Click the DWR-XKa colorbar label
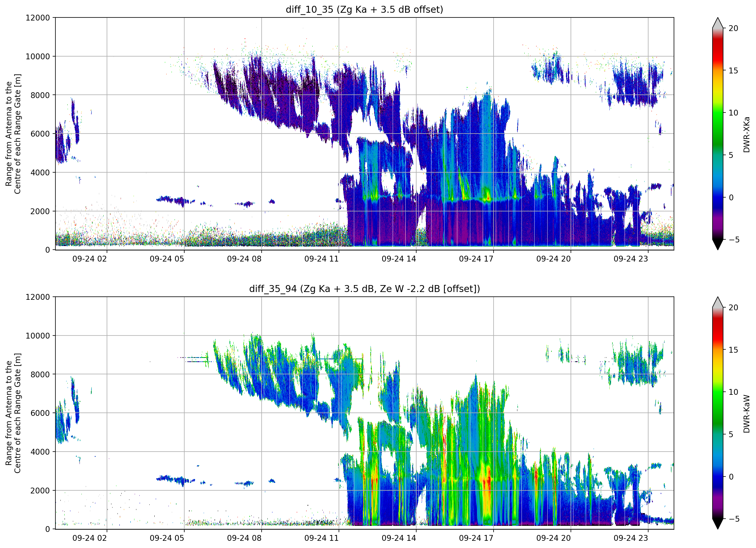 pyautogui.click(x=746, y=134)
